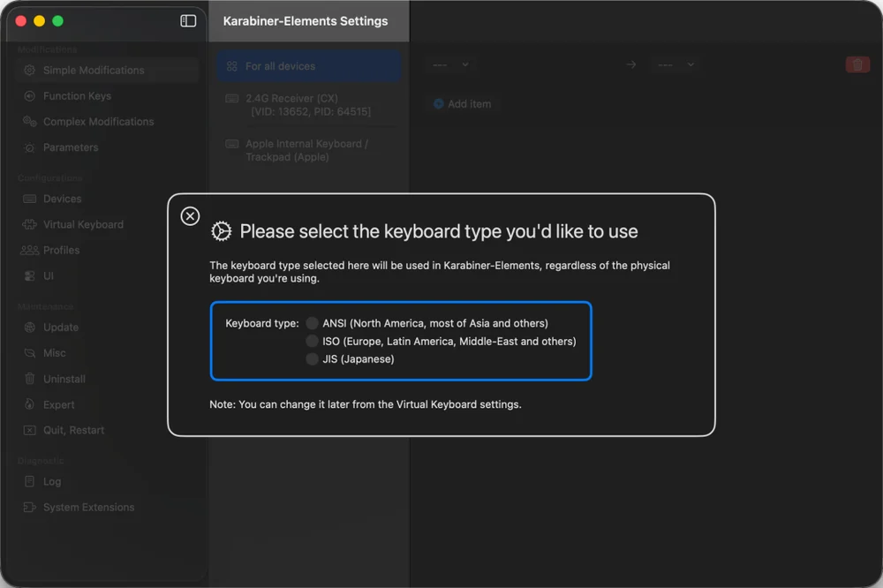Click the red delete trash button
This screenshot has height=588, width=883.
857,64
